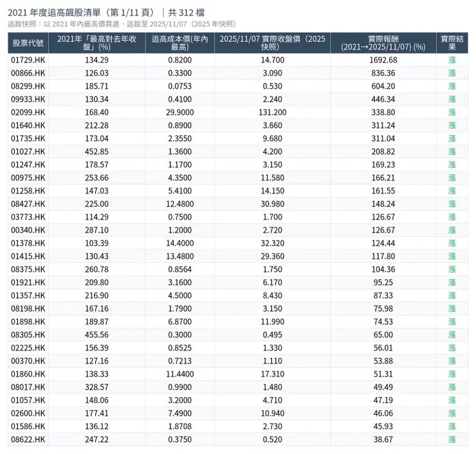Select stock code 00975.HK
The height and width of the screenshot is (454, 476).
28,177
